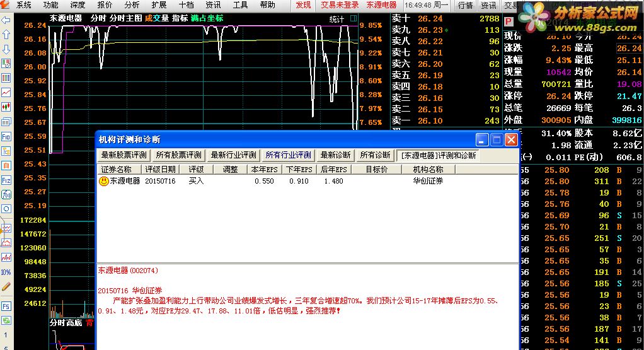Open the F10 company info icon
The height and width of the screenshot is (350, 644).
tap(6, 136)
